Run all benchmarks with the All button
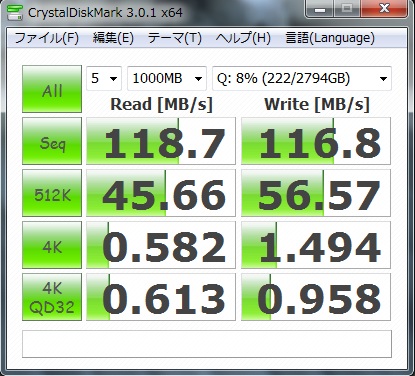 click(x=52, y=89)
